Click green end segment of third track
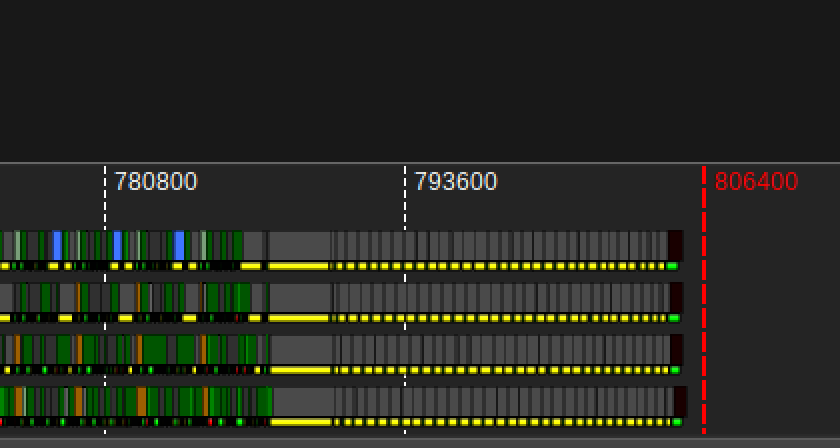This screenshot has height=448, width=840. [x=675, y=370]
